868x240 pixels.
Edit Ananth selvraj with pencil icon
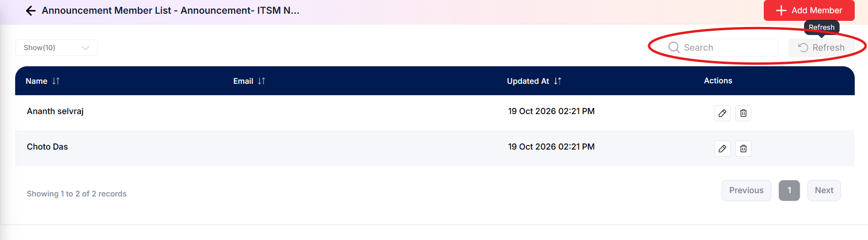[722, 113]
